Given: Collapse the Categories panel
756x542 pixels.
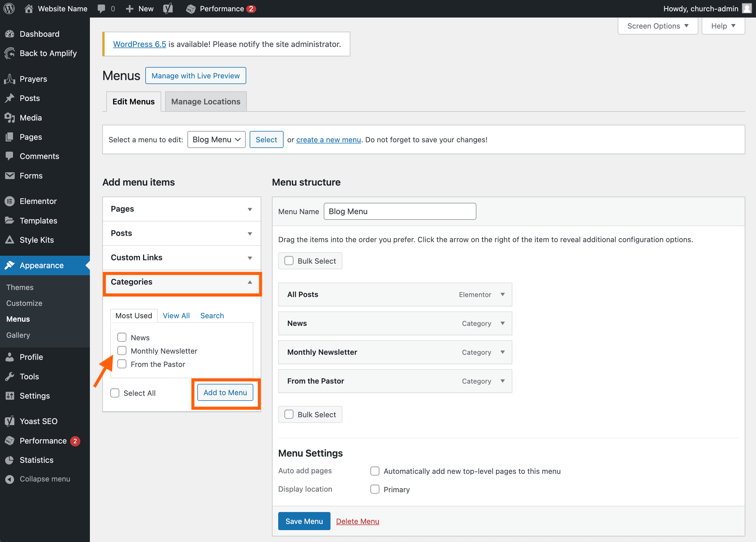Looking at the screenshot, I should click(x=250, y=282).
